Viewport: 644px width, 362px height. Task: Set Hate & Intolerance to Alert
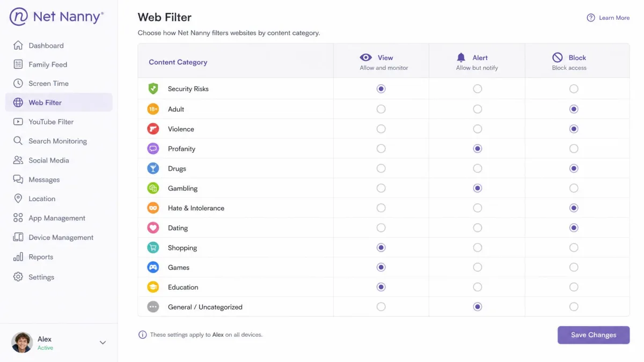coord(477,208)
